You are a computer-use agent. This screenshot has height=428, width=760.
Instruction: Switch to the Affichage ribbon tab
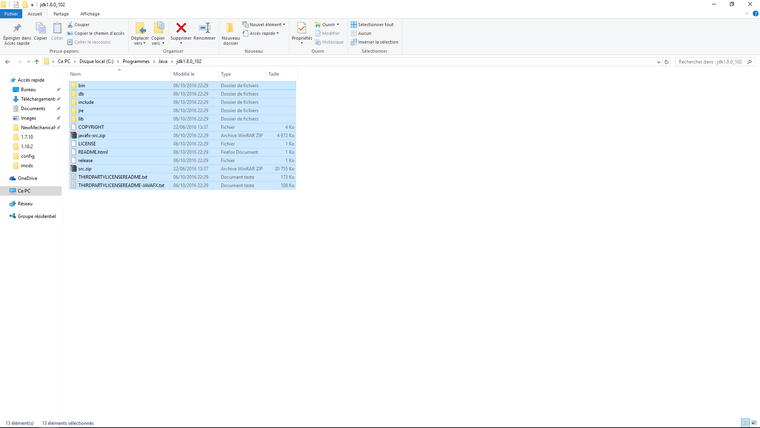[90, 14]
